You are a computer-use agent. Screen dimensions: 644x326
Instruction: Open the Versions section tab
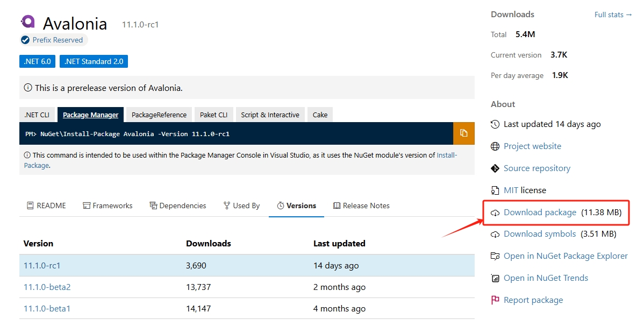click(297, 205)
